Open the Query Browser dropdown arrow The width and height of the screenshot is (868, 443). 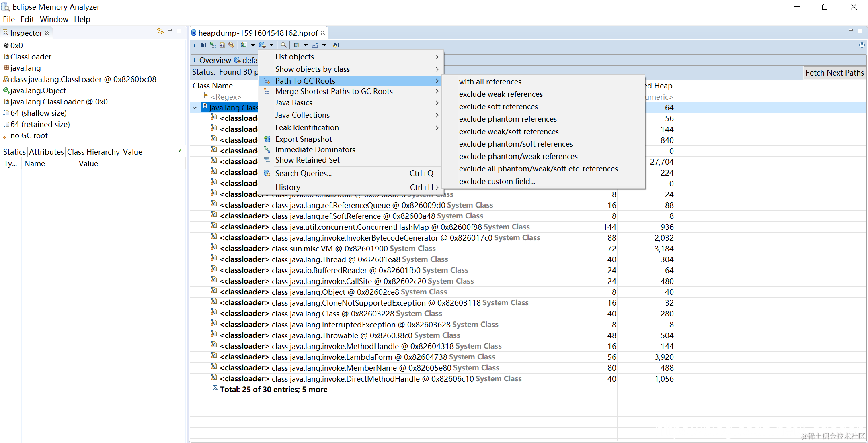point(272,45)
